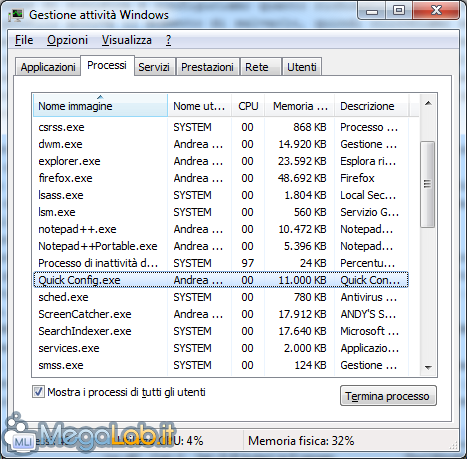
Task: Open the ? help menu
Action: (x=168, y=40)
